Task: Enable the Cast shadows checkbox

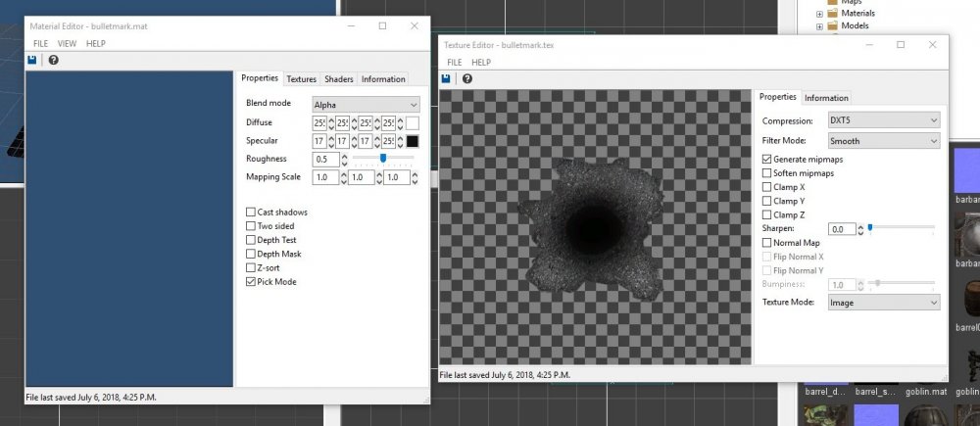Action: [x=251, y=213]
